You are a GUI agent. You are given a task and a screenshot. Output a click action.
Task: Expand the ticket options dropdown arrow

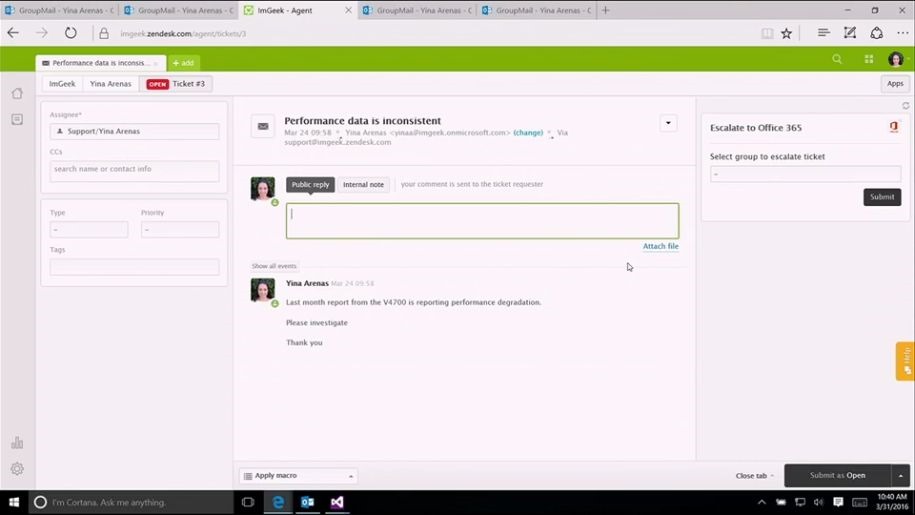point(668,124)
